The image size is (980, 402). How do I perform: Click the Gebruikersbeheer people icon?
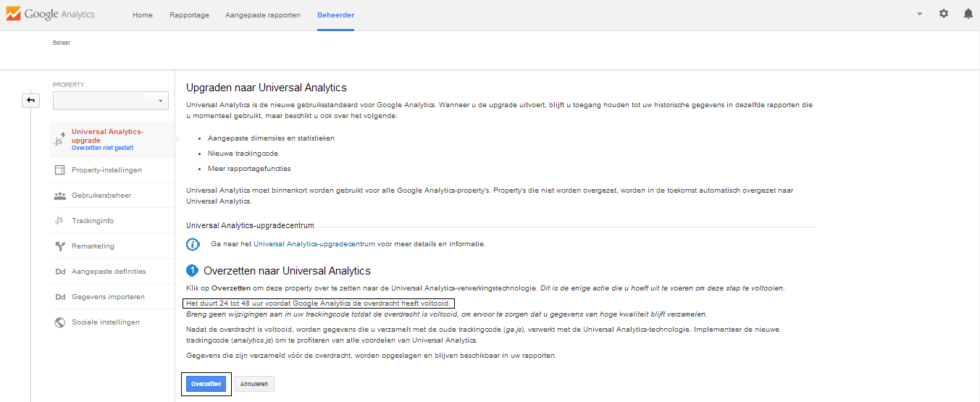[x=59, y=196]
